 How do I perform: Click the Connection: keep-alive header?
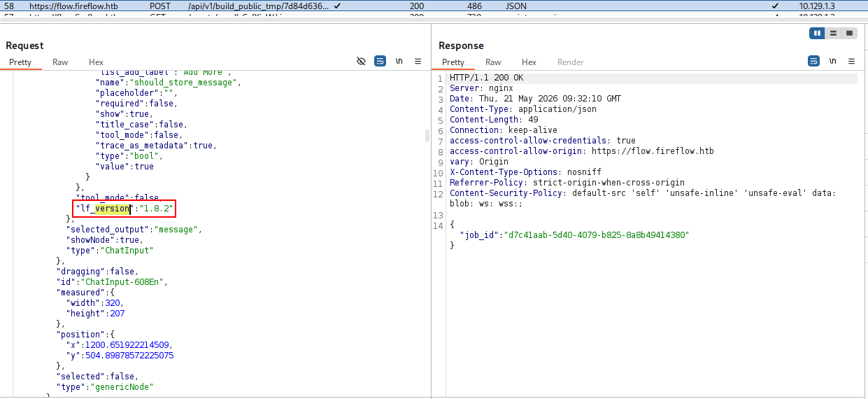click(504, 130)
